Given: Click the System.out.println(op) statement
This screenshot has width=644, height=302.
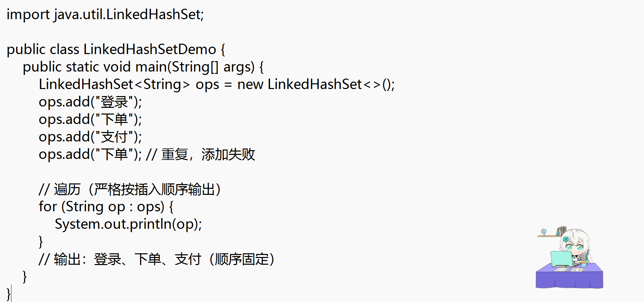Looking at the screenshot, I should coord(128,224).
